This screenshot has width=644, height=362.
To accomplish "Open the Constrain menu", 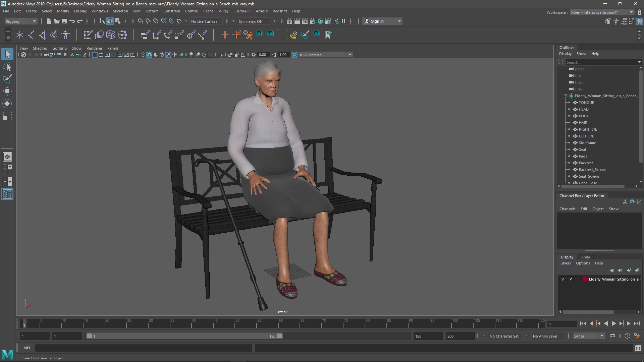I will click(x=171, y=11).
